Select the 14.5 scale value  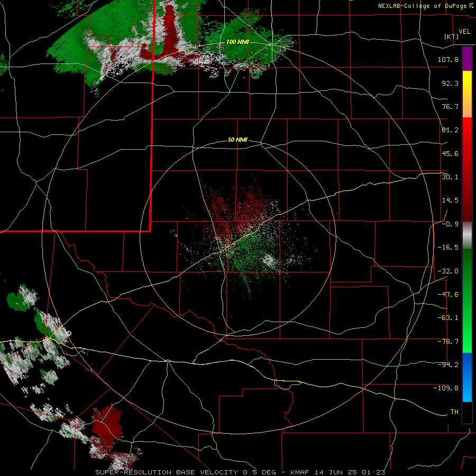(x=450, y=200)
